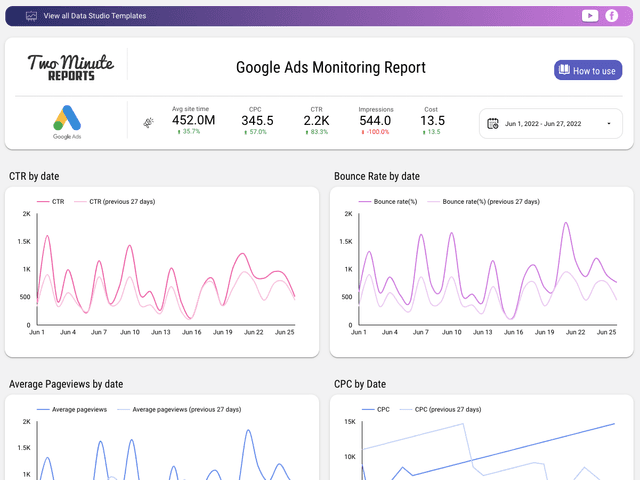Click the Two Minute Reports logo
This screenshot has height=480, width=640.
[x=71, y=67]
